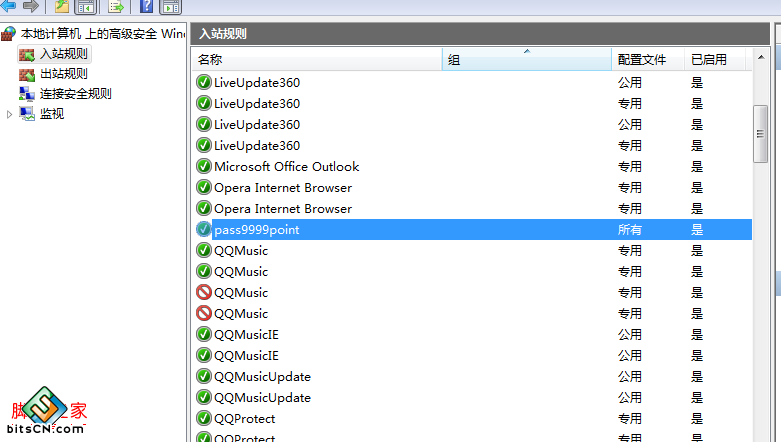
Task: Click the 是 enabled cell in the Microsoft Office Outlook row
Action: click(697, 166)
